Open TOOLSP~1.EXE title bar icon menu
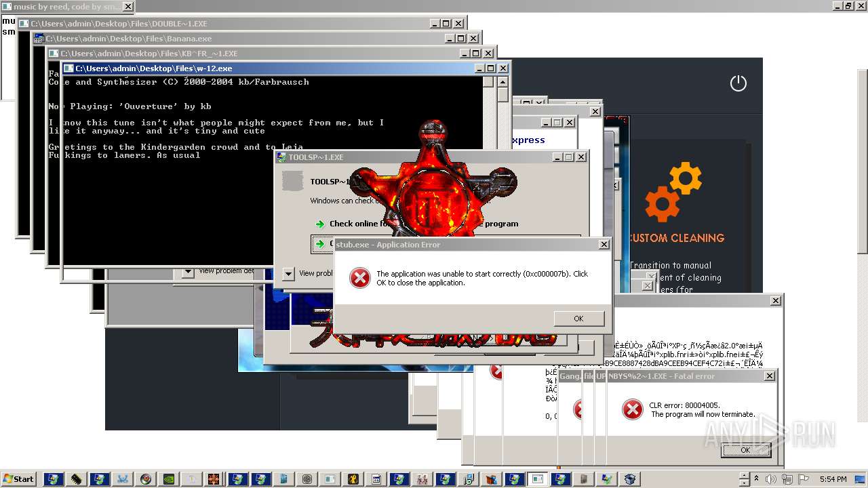Viewport: 868px width, 488px height. 281,157
